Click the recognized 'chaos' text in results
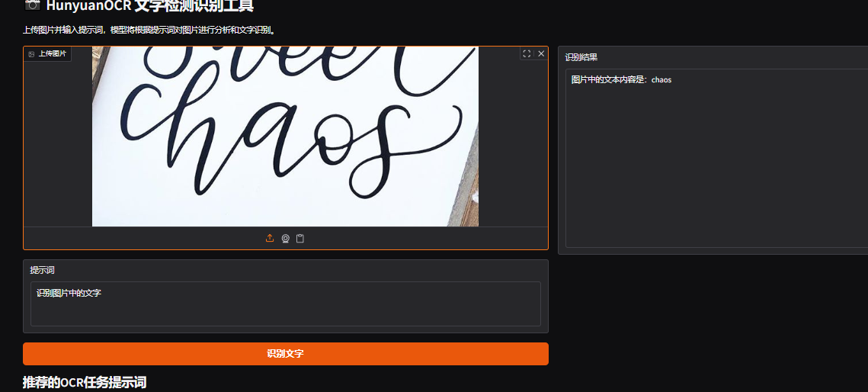 (x=661, y=80)
